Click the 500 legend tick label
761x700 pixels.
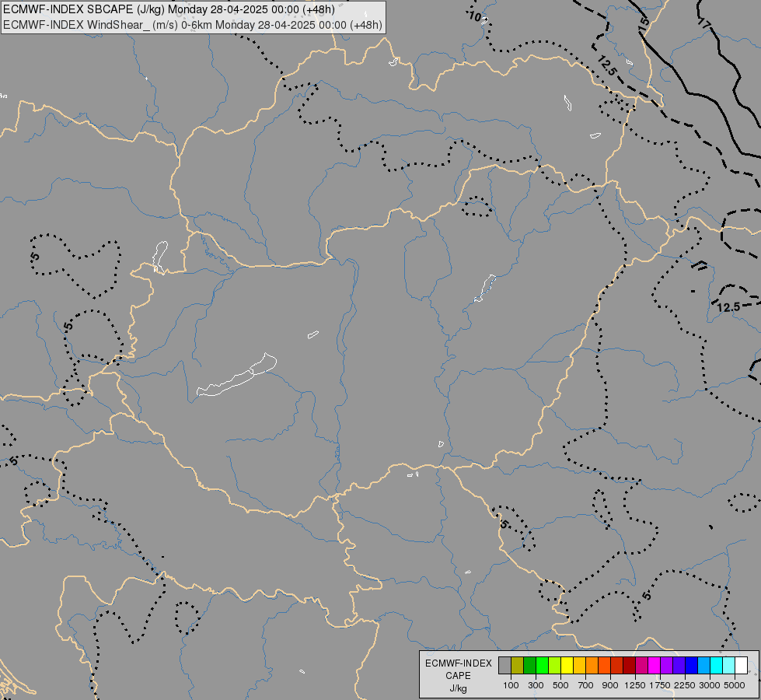[x=560, y=685]
